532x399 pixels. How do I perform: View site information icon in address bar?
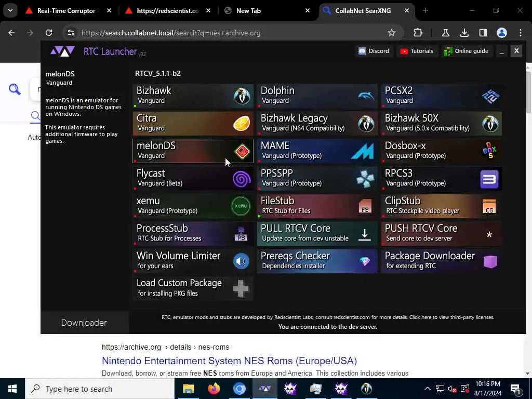click(71, 33)
